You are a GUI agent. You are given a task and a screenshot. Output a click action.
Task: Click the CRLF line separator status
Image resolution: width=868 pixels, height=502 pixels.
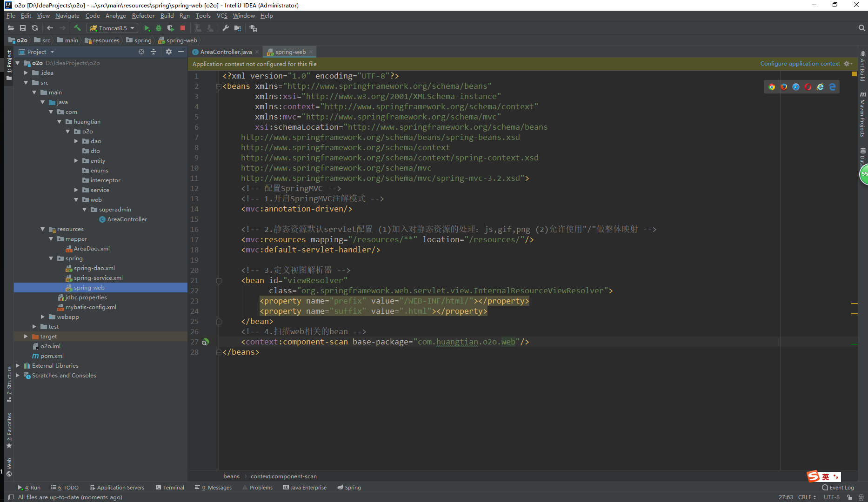(x=807, y=497)
